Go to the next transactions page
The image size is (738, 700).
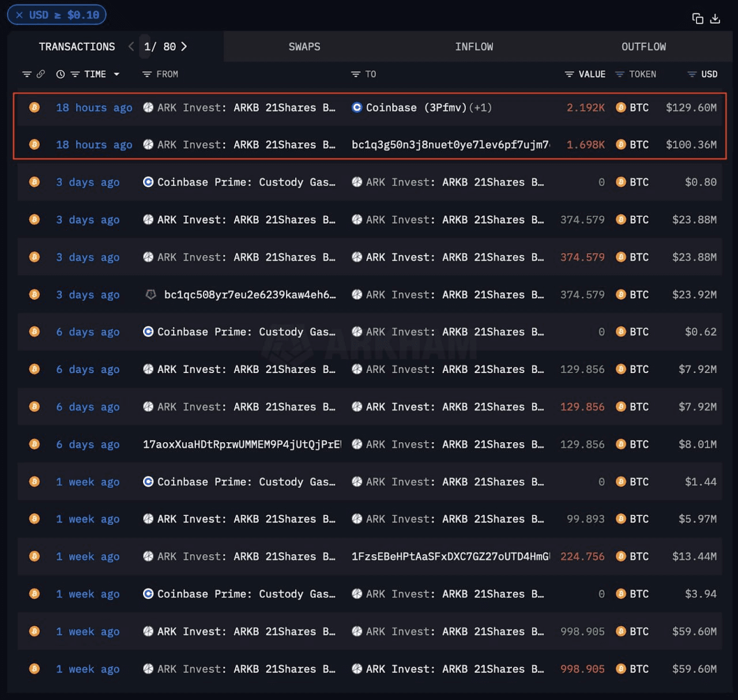(x=184, y=46)
